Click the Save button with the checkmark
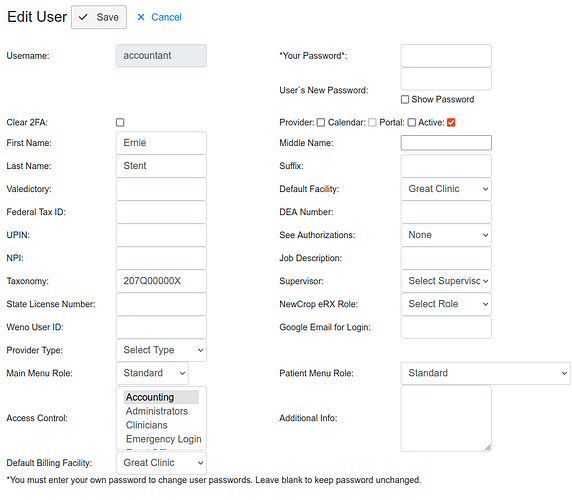Viewport: 572px width, 500px height. click(99, 17)
